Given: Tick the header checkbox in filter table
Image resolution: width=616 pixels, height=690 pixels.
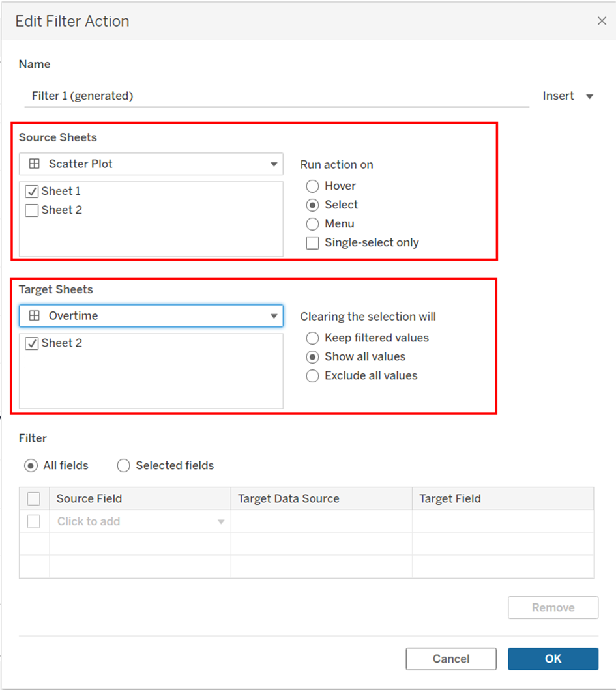Looking at the screenshot, I should coord(34,499).
